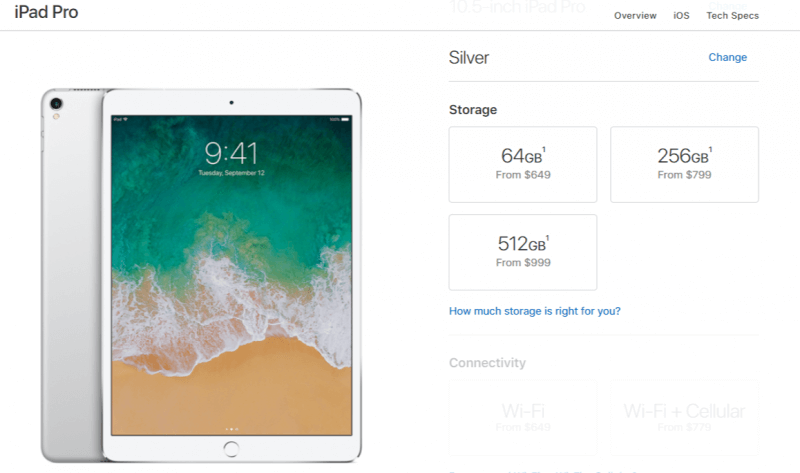The image size is (800, 473).
Task: Choose the Wi-Fi + Cellular connectivity option
Action: [x=684, y=417]
